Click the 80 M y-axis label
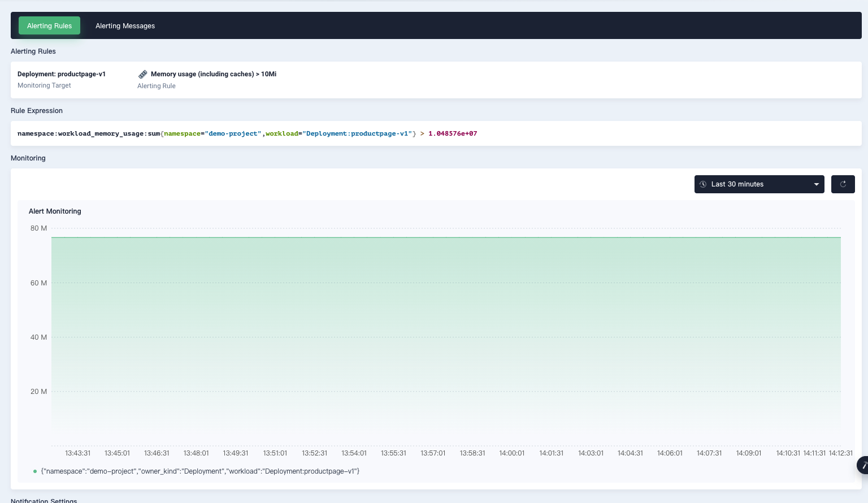The width and height of the screenshot is (868, 503). 38,228
